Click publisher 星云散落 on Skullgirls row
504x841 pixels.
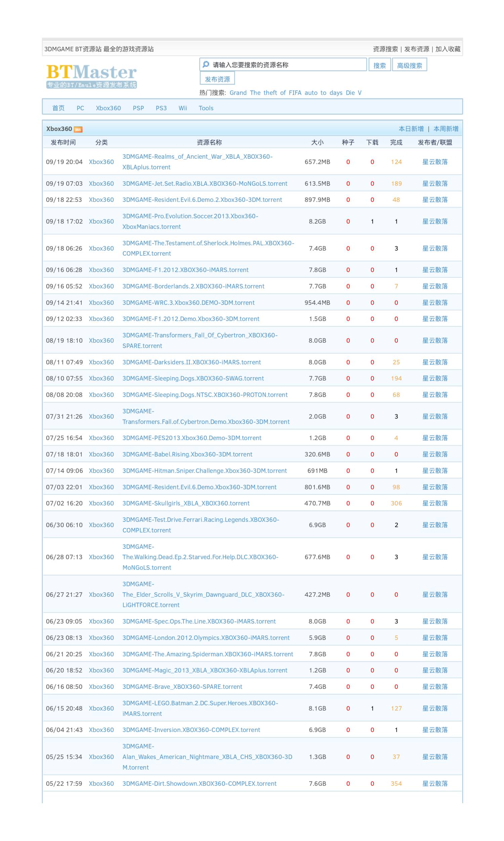435,503
